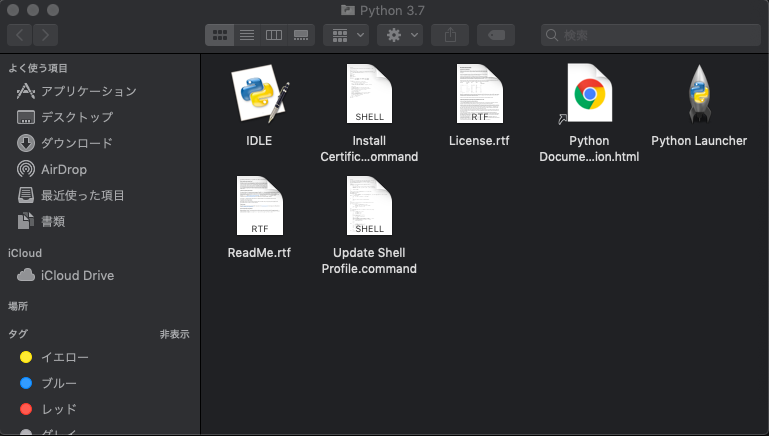Click the AirDrop radar icon

26,169
